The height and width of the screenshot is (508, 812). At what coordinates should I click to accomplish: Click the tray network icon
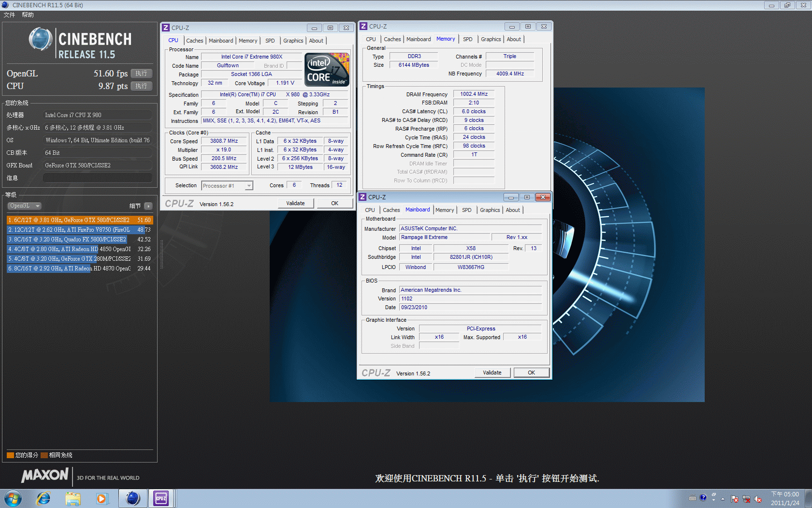click(x=746, y=499)
